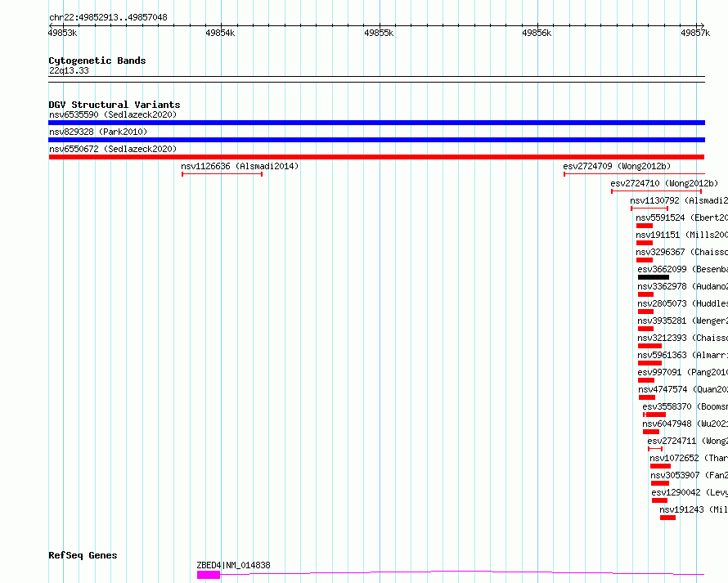Screen dimensions: 728x583
Task: Open the nsv2805073 variant label
Action: 682,303
